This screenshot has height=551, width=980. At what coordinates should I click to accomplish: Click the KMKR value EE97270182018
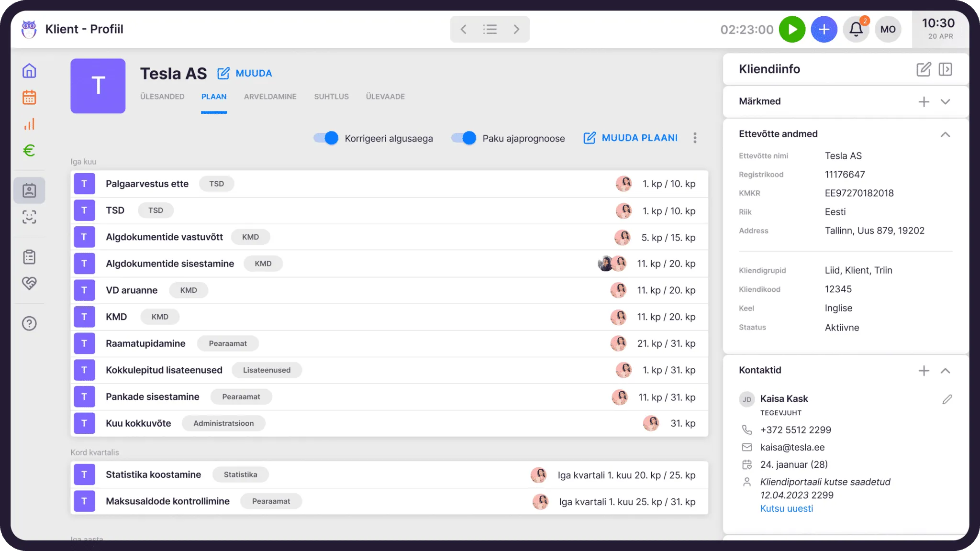tap(859, 193)
